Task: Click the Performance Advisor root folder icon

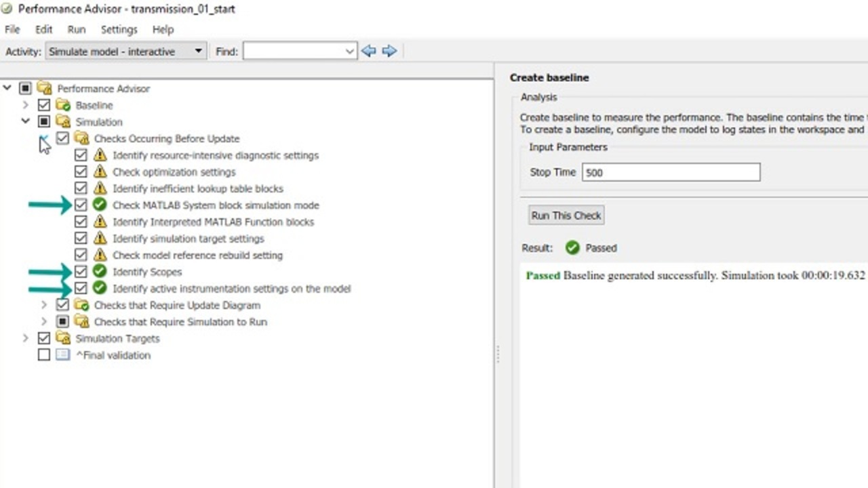Action: click(45, 89)
